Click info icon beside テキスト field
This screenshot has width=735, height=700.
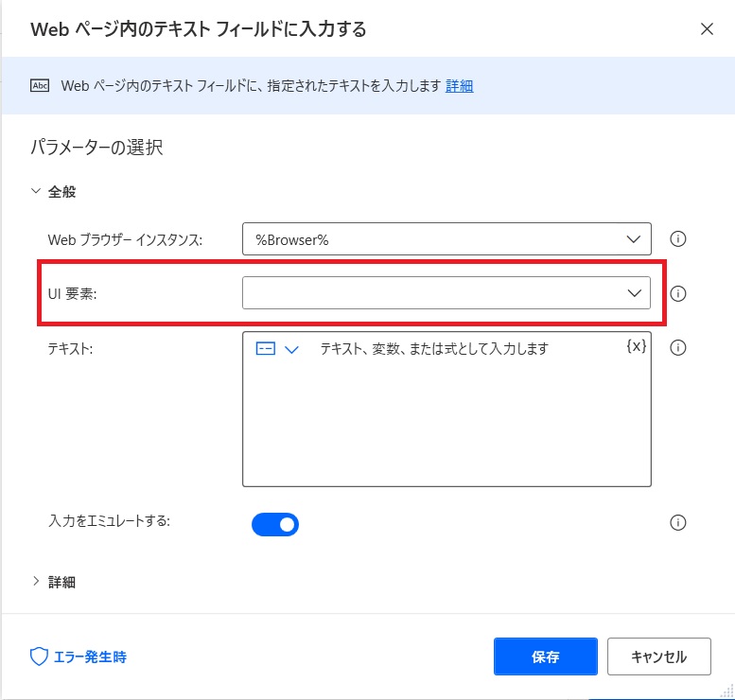(677, 348)
